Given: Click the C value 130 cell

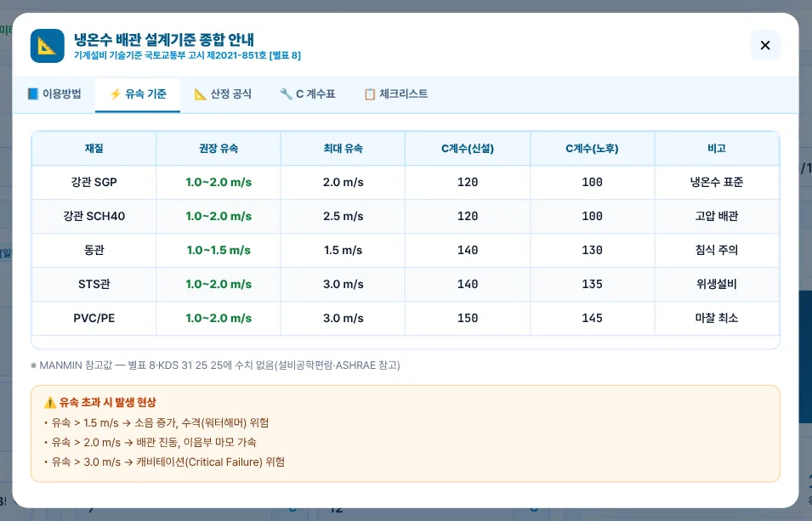Looking at the screenshot, I should point(592,250).
